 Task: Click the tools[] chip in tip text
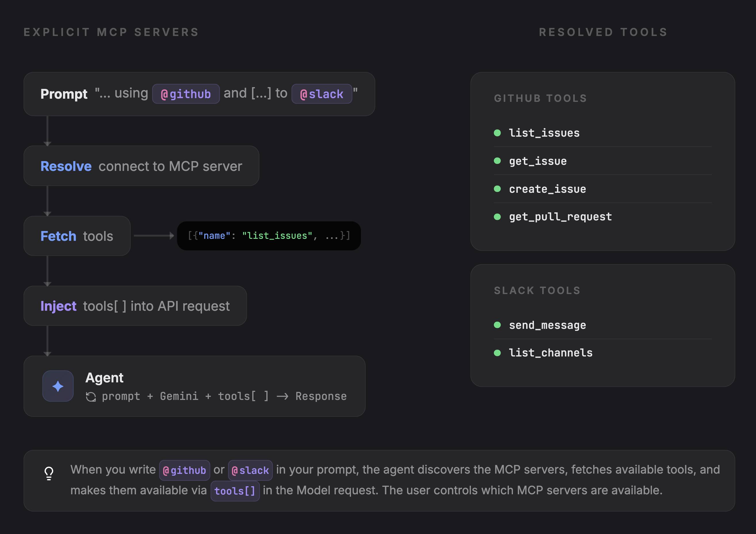point(235,491)
